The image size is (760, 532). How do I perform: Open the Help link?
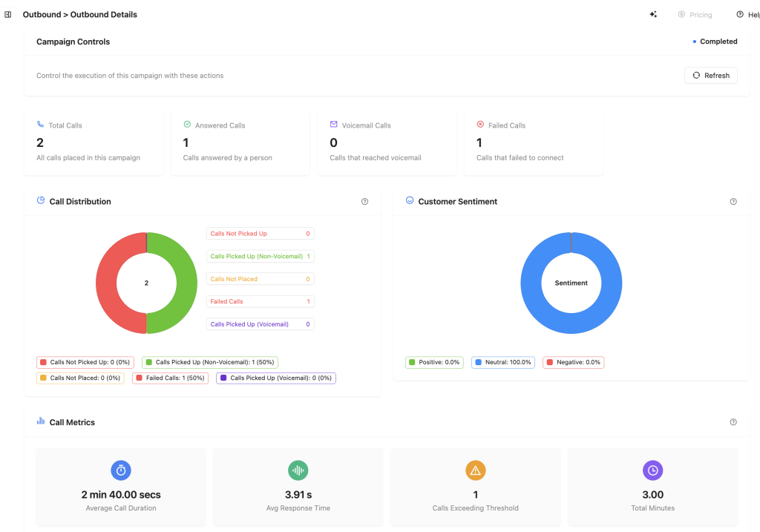pos(748,15)
